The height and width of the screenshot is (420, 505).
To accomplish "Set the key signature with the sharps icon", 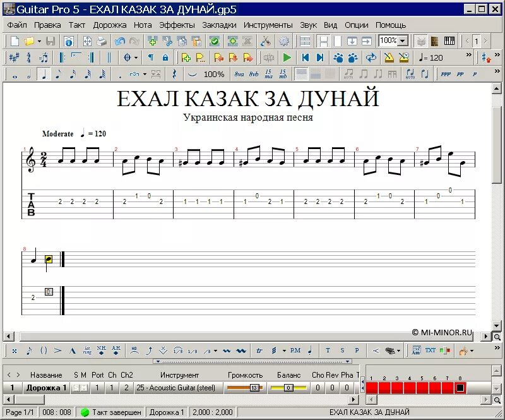I will [14, 57].
